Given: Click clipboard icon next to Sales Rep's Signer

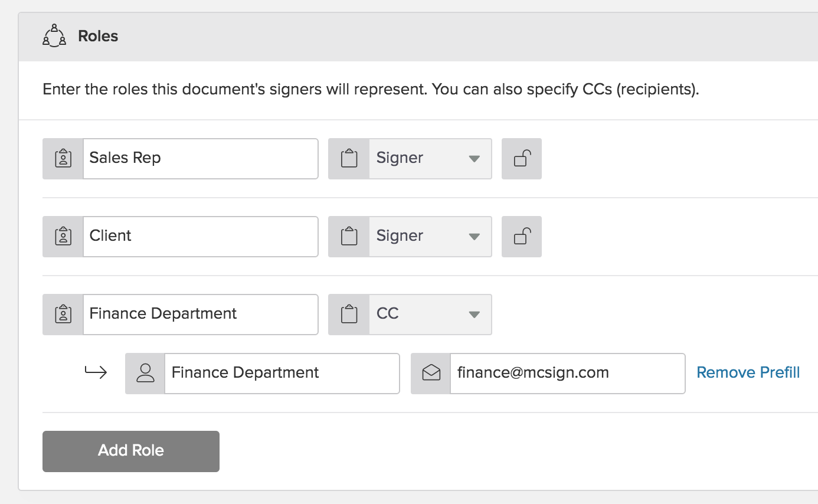Looking at the screenshot, I should (349, 159).
